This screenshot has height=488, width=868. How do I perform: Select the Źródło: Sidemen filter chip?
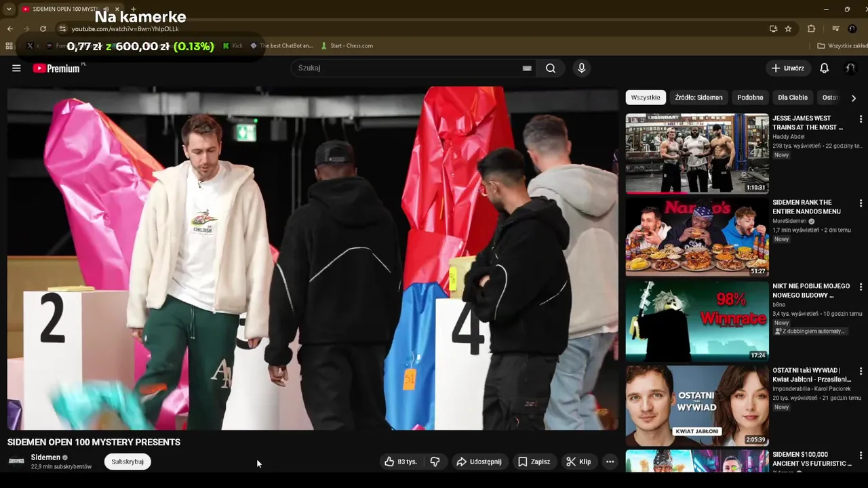pyautogui.click(x=698, y=98)
